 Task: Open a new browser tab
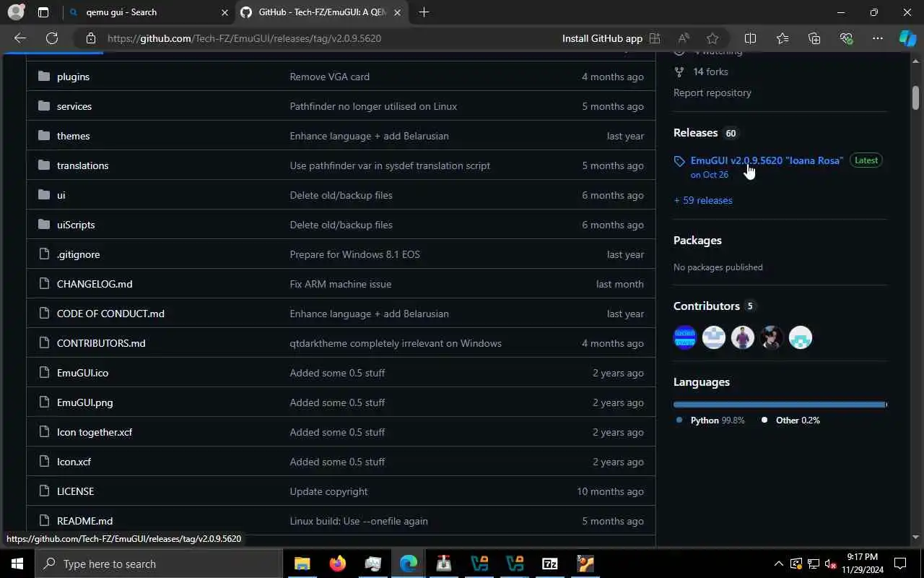pos(424,12)
